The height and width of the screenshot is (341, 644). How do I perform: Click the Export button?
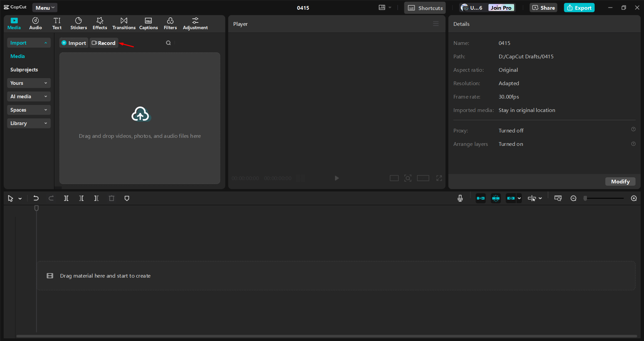click(579, 7)
